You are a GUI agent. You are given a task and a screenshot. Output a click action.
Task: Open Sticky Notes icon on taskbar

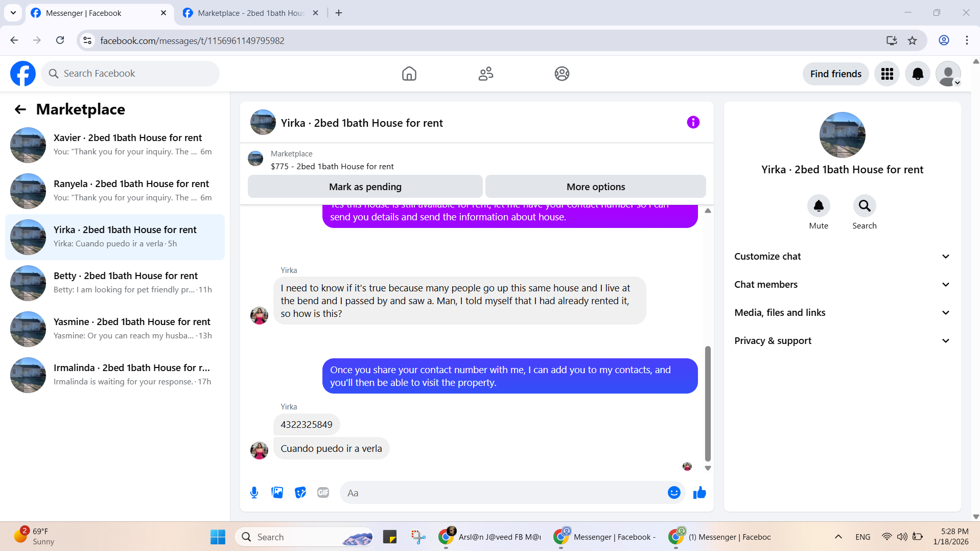point(390,537)
